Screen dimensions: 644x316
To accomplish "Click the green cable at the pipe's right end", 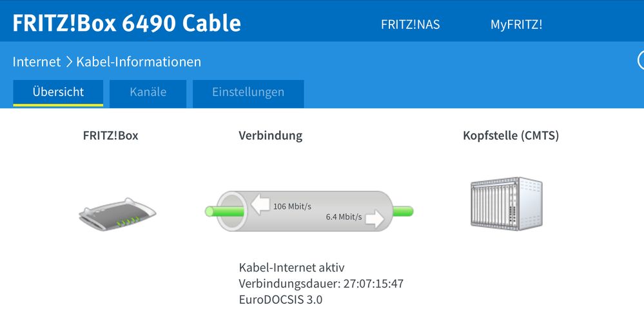I will click(x=404, y=211).
